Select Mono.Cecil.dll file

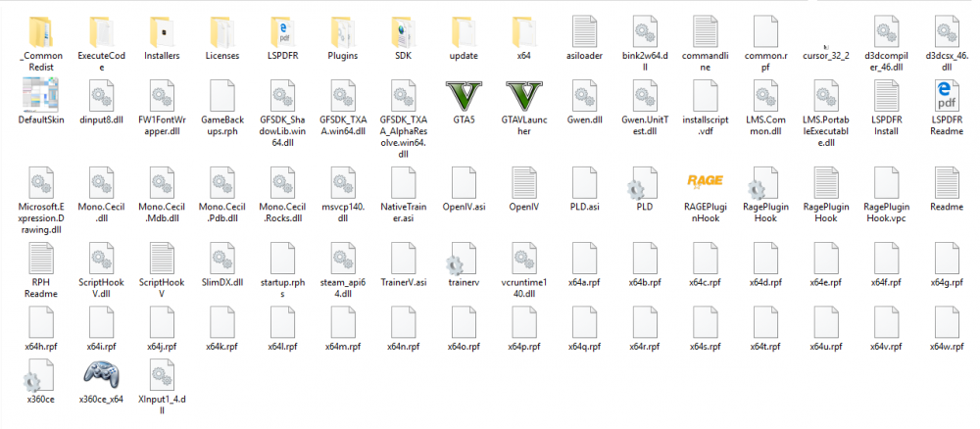pyautogui.click(x=101, y=182)
